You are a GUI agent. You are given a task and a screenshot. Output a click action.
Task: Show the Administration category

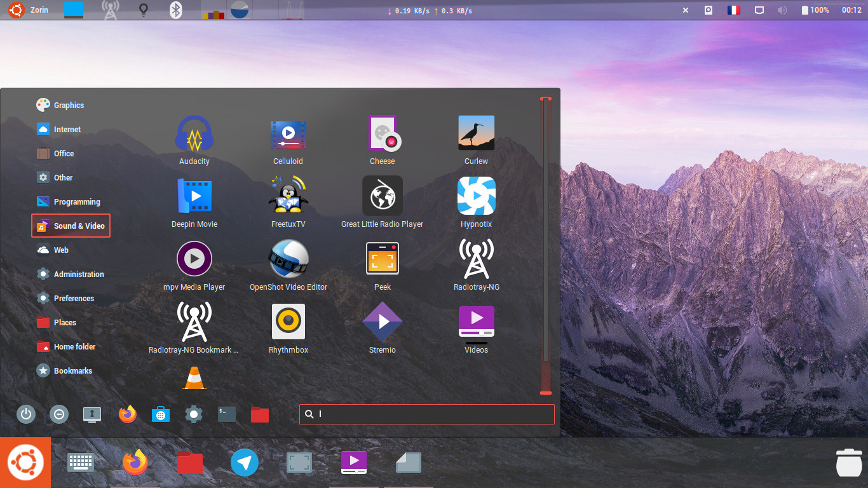pyautogui.click(x=71, y=274)
